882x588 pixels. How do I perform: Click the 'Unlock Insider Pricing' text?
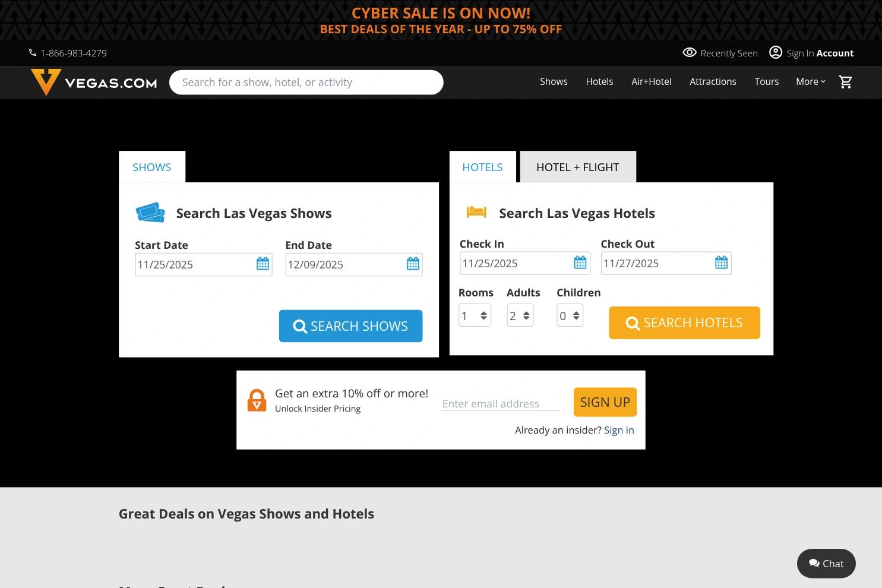click(318, 409)
